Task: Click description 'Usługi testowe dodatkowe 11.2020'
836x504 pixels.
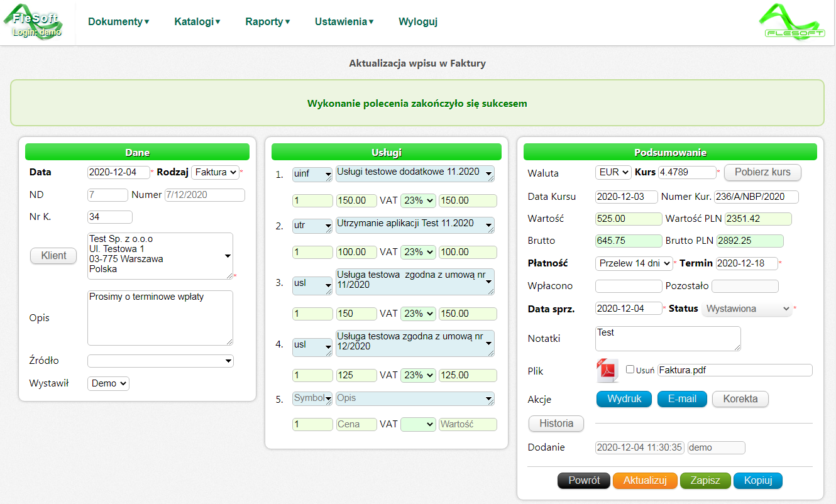Action: coord(415,174)
